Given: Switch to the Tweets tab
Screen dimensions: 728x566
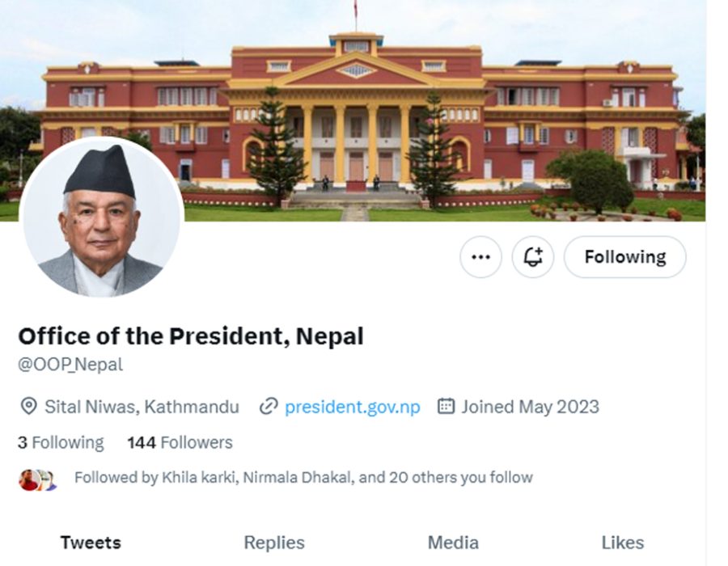Looking at the screenshot, I should (x=91, y=542).
